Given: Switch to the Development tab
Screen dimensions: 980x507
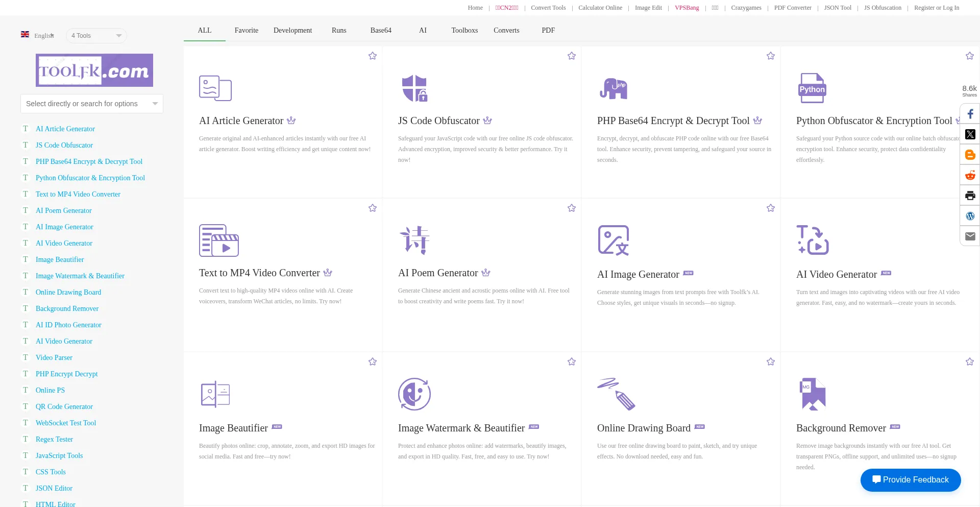Looking at the screenshot, I should click(x=292, y=30).
